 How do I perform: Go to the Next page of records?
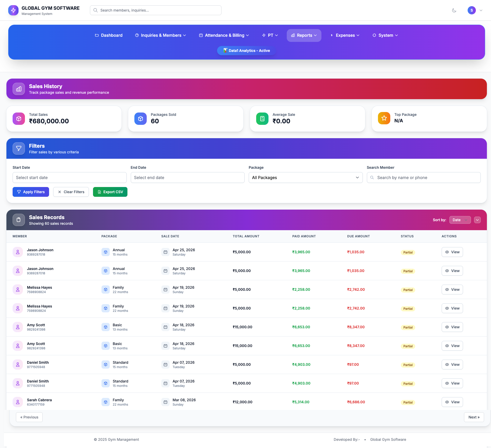pos(474,417)
